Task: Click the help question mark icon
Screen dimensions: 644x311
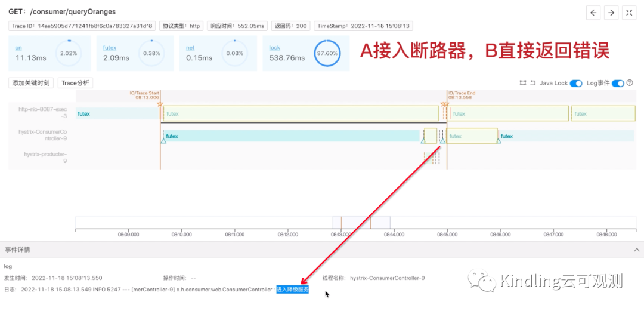Action: pos(629,83)
